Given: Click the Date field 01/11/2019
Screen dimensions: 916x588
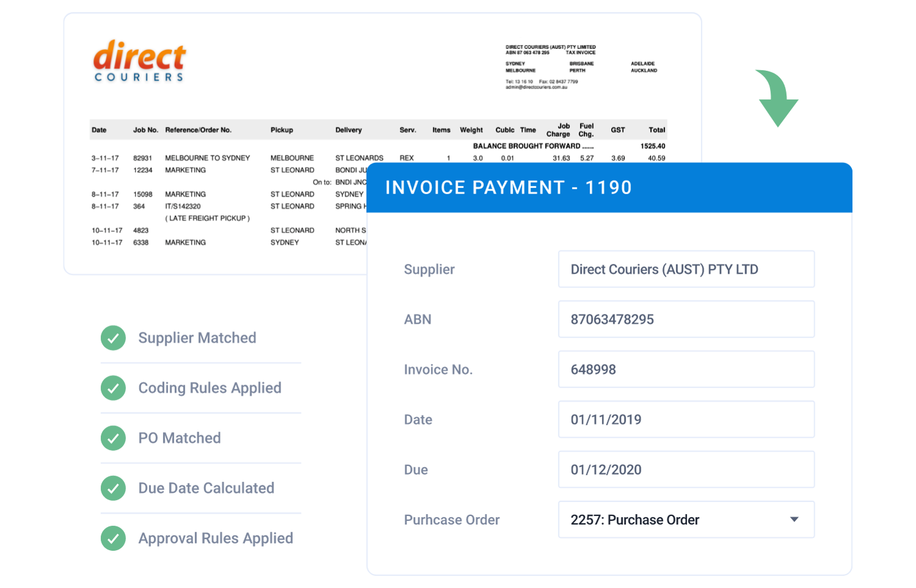Looking at the screenshot, I should (x=686, y=419).
